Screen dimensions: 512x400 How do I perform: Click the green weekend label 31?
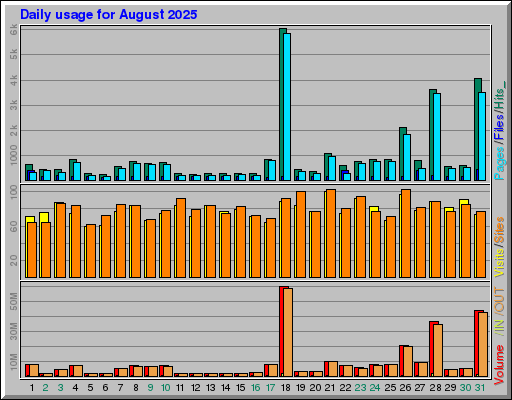[480, 388]
